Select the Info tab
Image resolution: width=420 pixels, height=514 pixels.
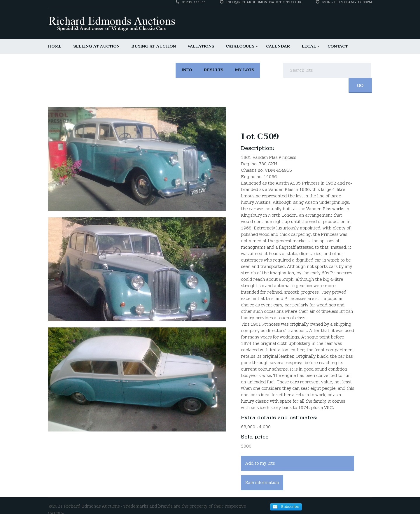(187, 70)
